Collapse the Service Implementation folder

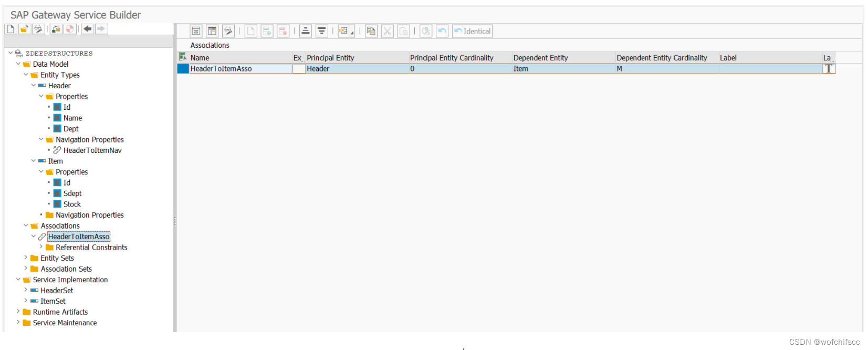tap(18, 279)
